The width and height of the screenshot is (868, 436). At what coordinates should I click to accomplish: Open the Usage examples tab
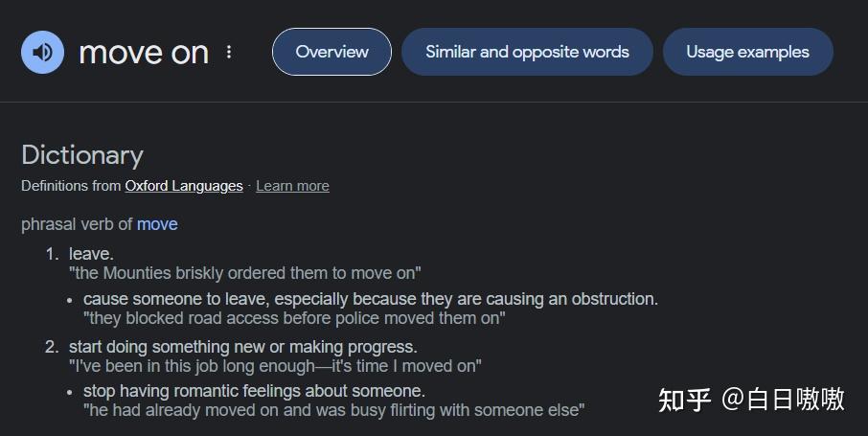(x=748, y=52)
